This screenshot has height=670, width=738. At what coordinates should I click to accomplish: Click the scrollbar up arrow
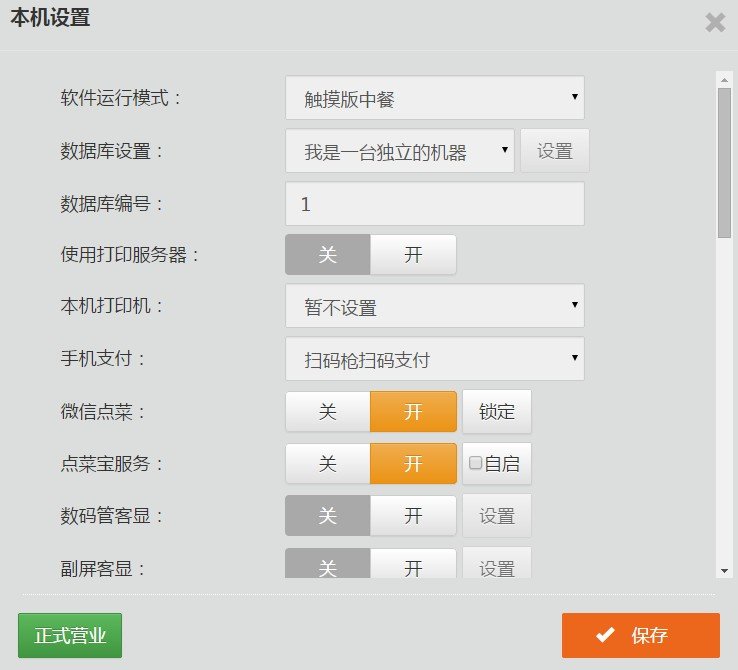[724, 77]
